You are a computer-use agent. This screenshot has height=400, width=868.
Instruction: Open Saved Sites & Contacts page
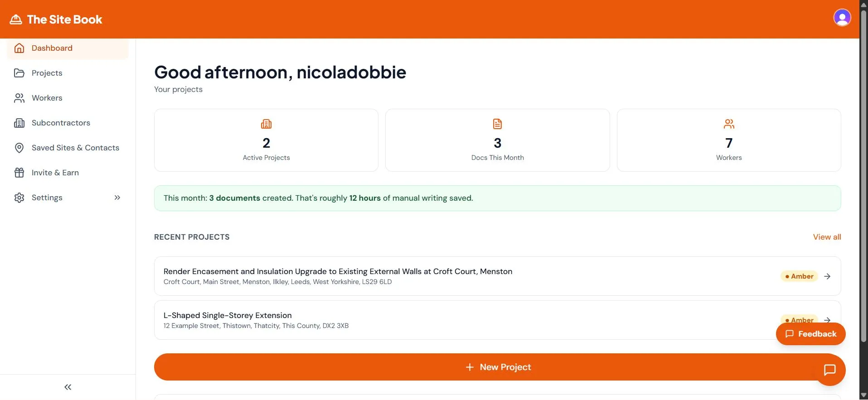(75, 148)
